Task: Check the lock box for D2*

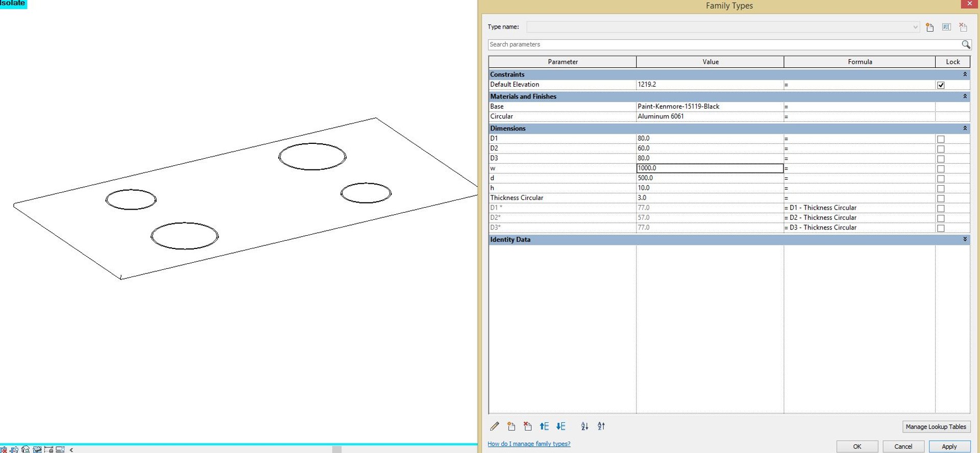Action: [x=941, y=218]
